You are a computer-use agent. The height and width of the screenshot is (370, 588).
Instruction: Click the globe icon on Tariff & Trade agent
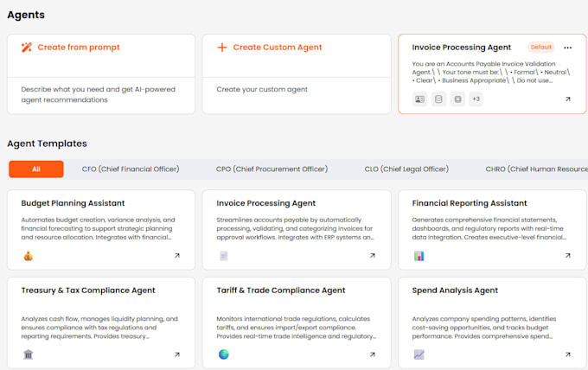(223, 354)
